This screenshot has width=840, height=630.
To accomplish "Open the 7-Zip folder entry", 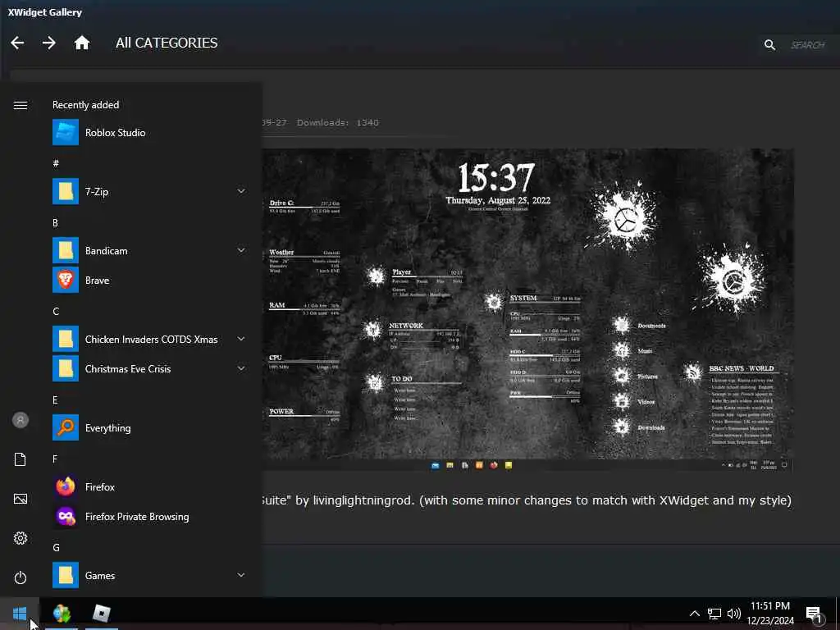I will click(148, 191).
